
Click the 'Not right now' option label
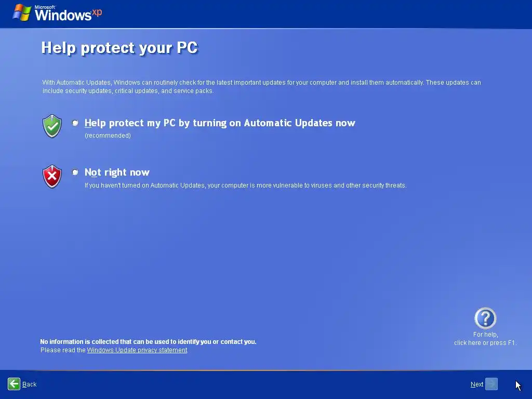tap(117, 172)
